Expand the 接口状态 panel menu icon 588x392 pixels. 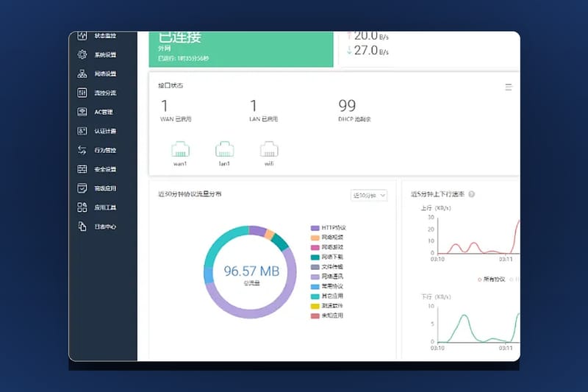(509, 87)
